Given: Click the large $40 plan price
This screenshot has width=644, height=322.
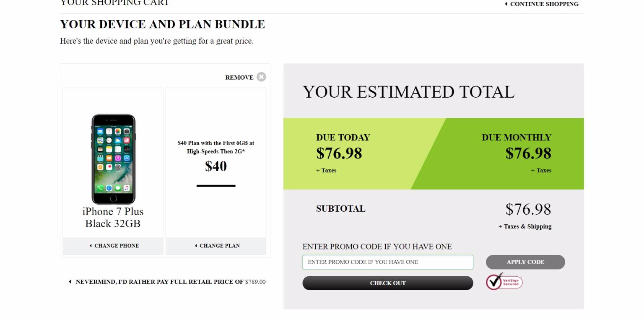Looking at the screenshot, I should pyautogui.click(x=216, y=166).
